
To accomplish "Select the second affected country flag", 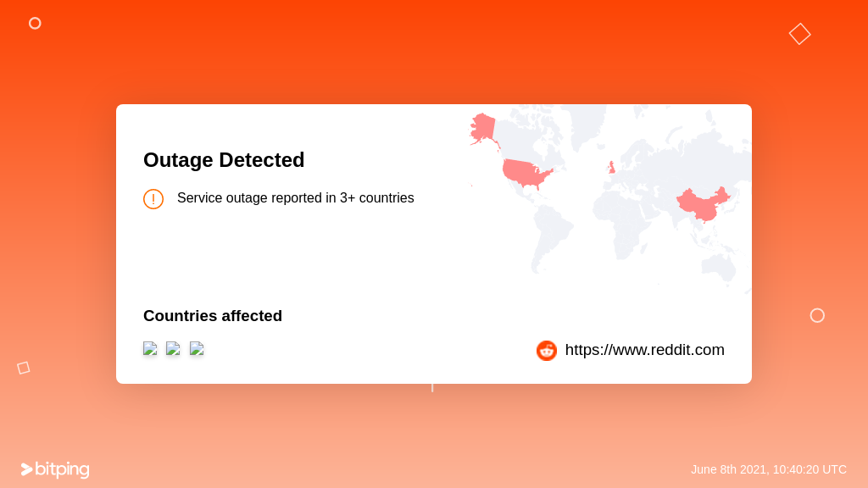I will point(173,348).
